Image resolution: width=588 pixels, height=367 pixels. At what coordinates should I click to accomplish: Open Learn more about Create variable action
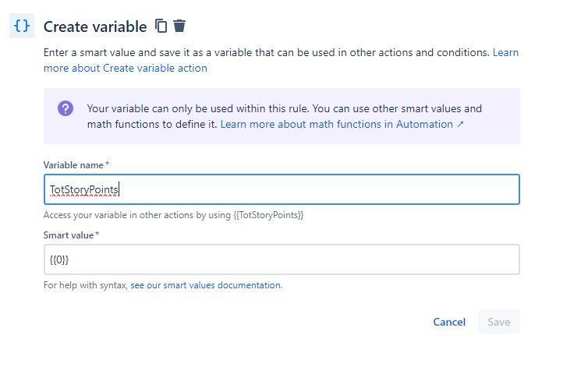(x=281, y=60)
